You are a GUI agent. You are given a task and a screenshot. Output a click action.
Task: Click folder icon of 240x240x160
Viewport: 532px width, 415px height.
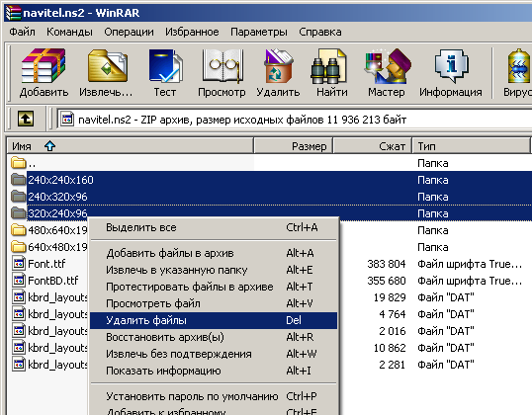[x=19, y=180]
